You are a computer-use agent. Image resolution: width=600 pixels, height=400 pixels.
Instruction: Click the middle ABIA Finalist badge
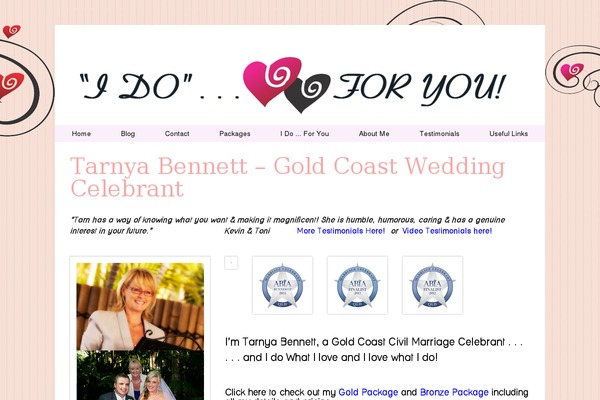[357, 286]
